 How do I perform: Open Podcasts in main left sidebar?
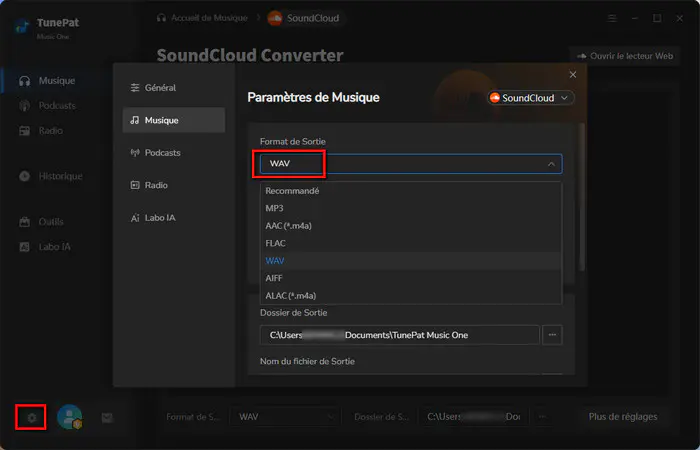(47, 106)
